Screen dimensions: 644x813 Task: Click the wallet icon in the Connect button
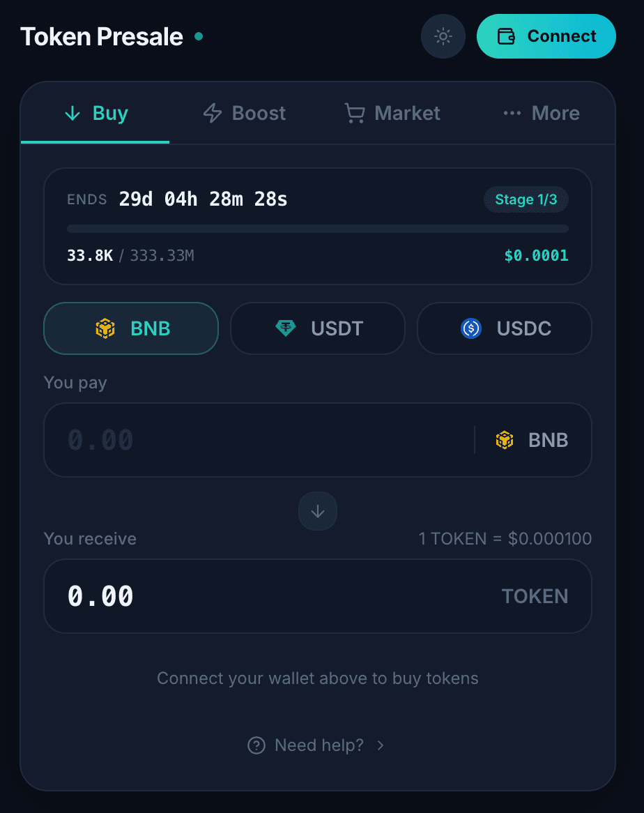[506, 36]
